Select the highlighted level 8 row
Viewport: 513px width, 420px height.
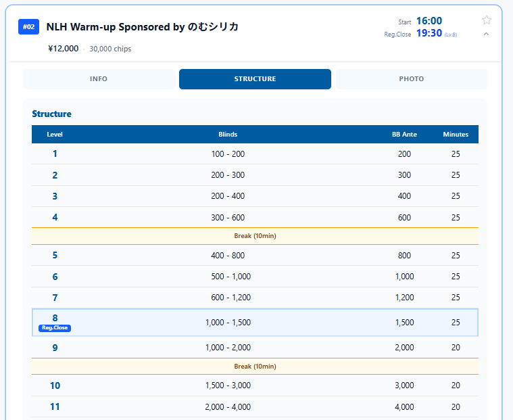pos(255,323)
